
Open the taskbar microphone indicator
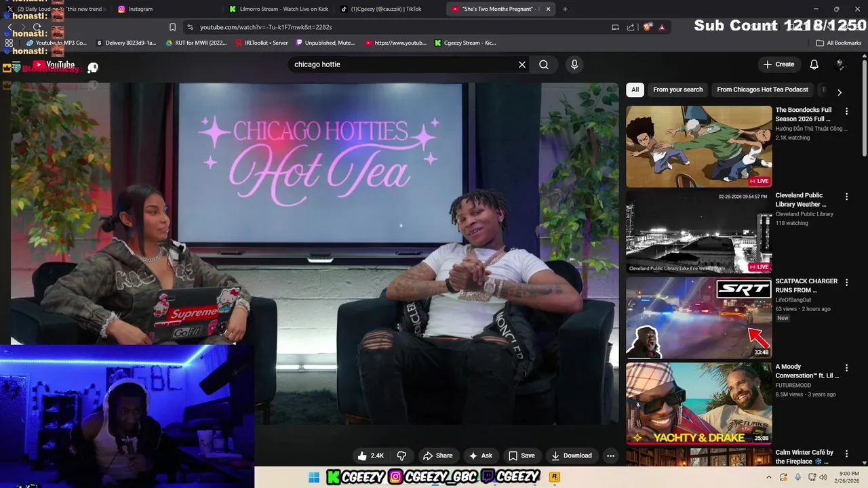pos(797,477)
